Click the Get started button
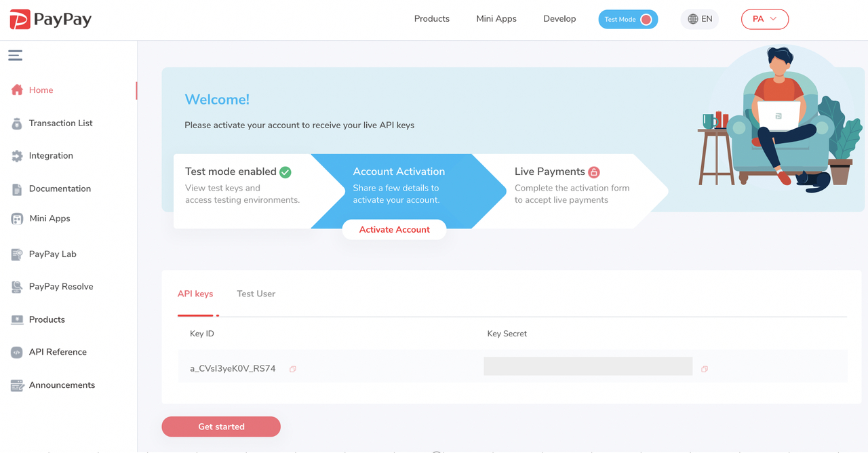 point(221,427)
